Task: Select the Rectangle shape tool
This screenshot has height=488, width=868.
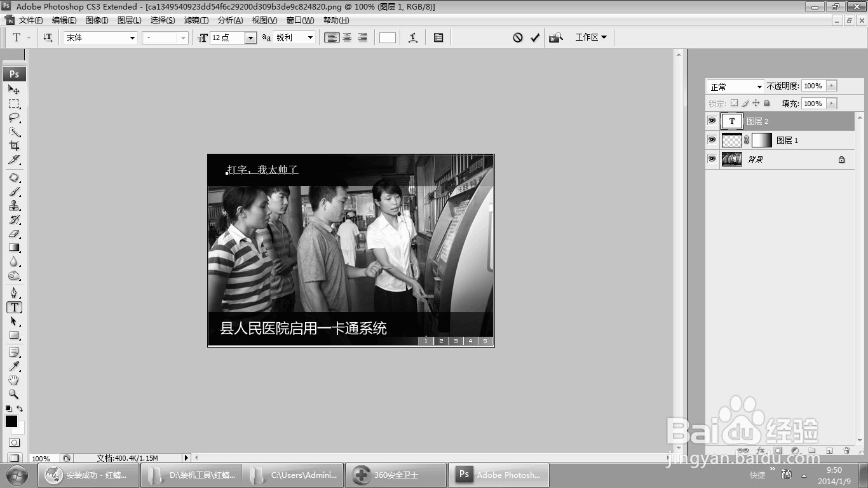Action: pos(14,335)
